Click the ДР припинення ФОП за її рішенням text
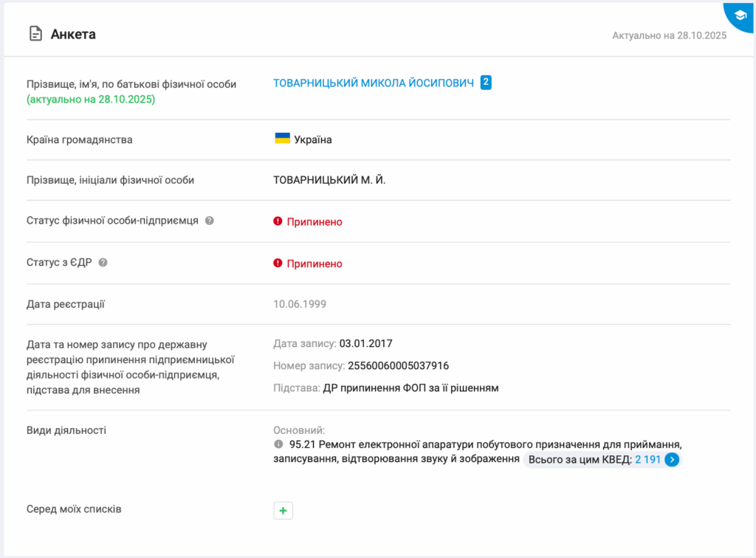The height and width of the screenshot is (558, 756). click(410, 387)
